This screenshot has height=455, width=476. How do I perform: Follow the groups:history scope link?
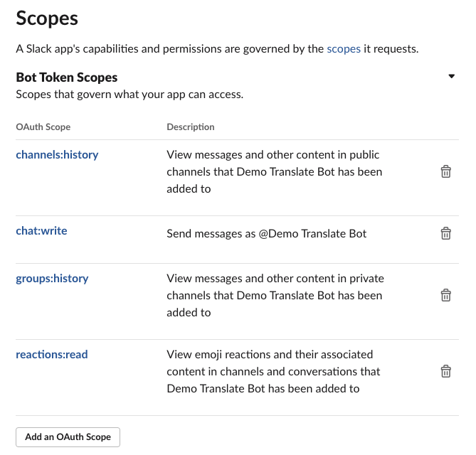[x=52, y=279]
